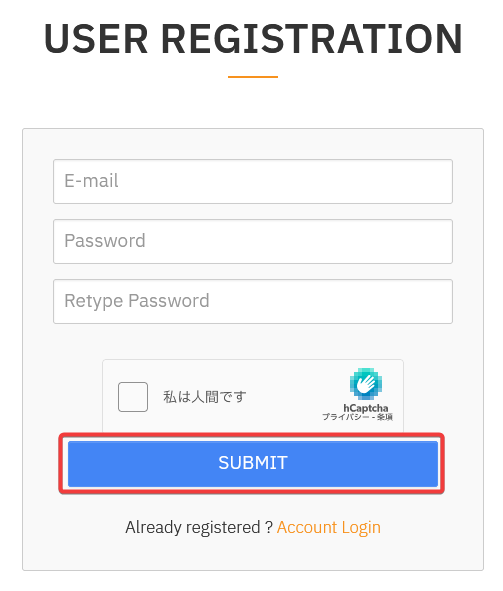Click the E-mail placeholder text
The width and height of the screenshot is (503, 591).
(91, 181)
